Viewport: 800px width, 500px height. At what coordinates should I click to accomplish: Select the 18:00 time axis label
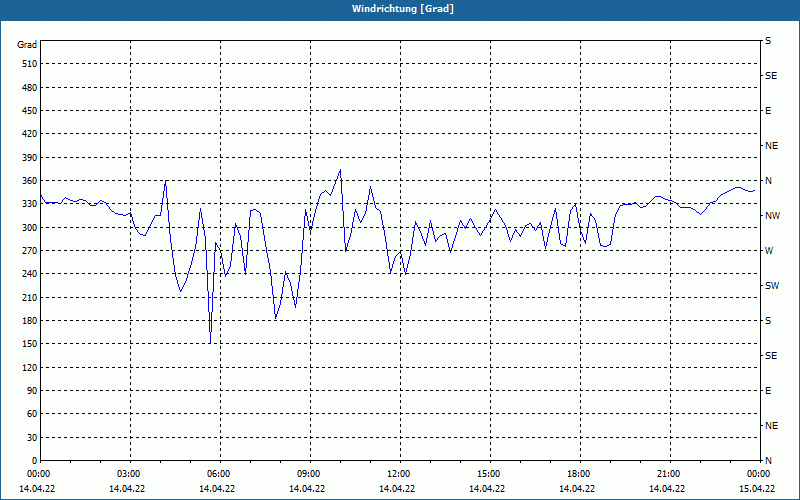[x=580, y=474]
